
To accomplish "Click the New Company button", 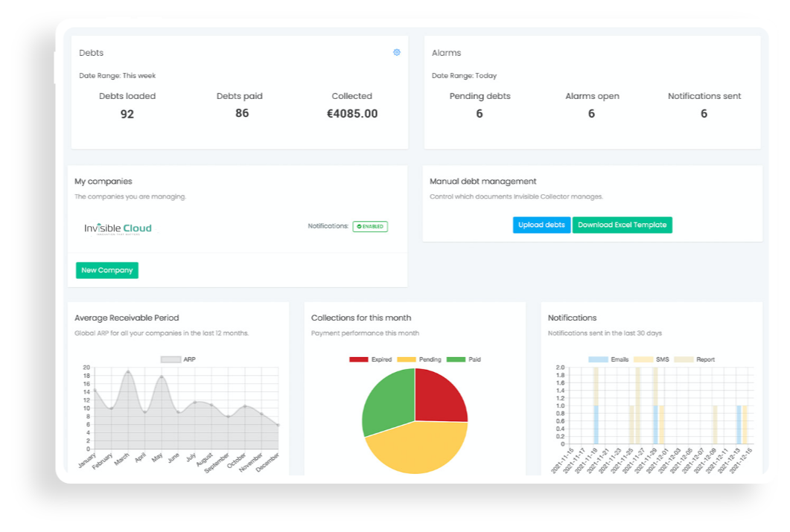I will [107, 270].
